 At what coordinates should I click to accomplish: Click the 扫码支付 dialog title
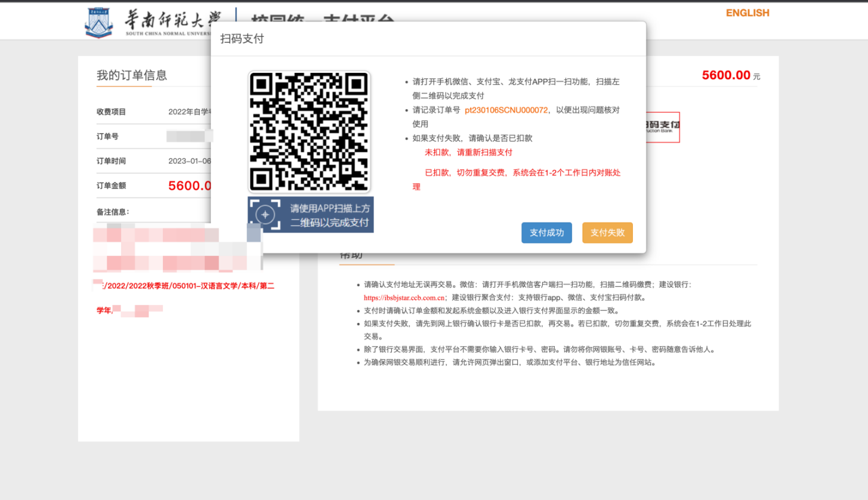click(242, 39)
